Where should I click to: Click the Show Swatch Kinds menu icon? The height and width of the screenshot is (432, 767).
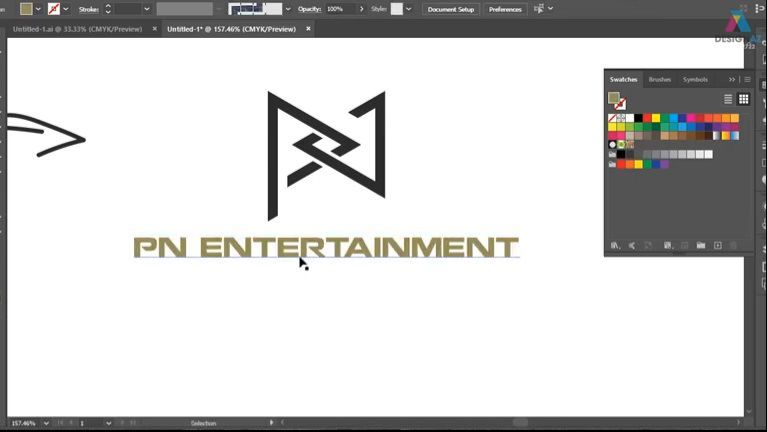click(631, 245)
